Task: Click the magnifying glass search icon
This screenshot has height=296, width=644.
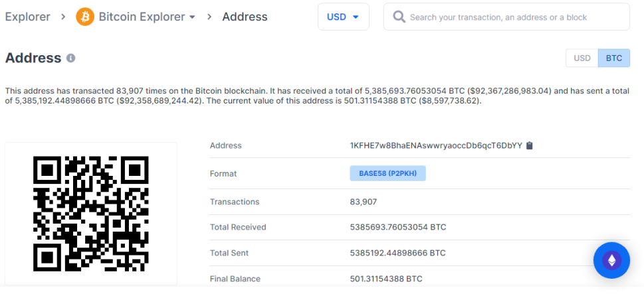Action: pos(399,17)
